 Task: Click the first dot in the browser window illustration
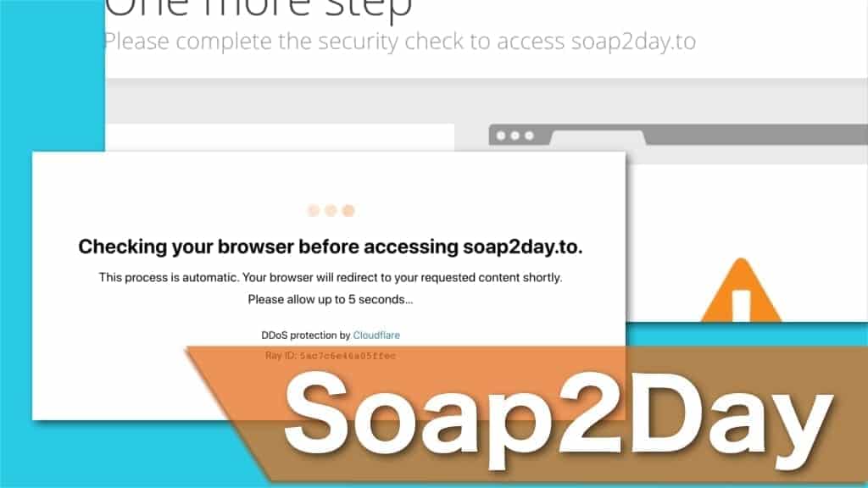click(x=501, y=136)
